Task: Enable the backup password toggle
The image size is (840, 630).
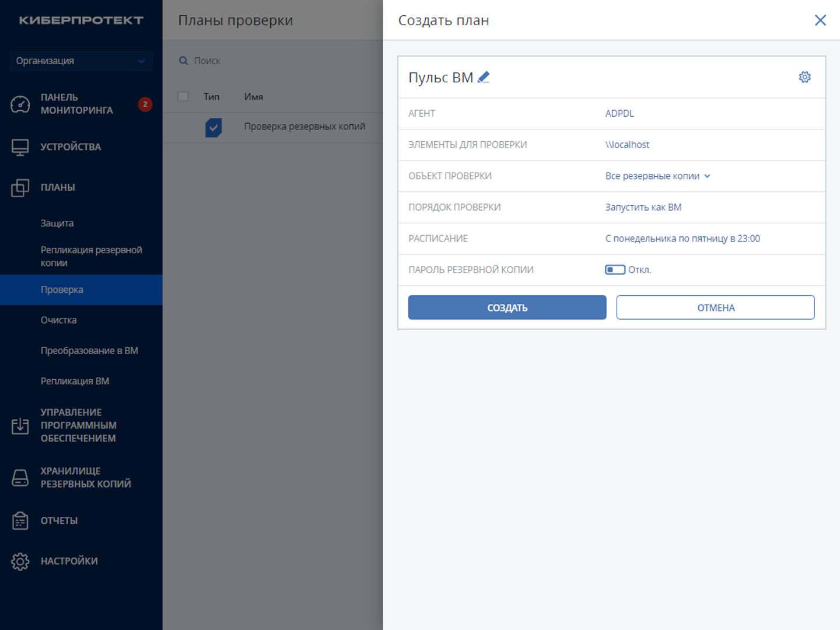Action: (615, 269)
